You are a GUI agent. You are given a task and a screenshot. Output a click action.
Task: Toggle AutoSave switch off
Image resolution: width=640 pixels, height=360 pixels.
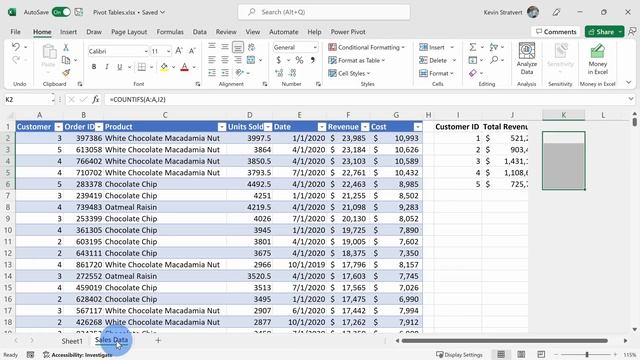[x=61, y=12]
